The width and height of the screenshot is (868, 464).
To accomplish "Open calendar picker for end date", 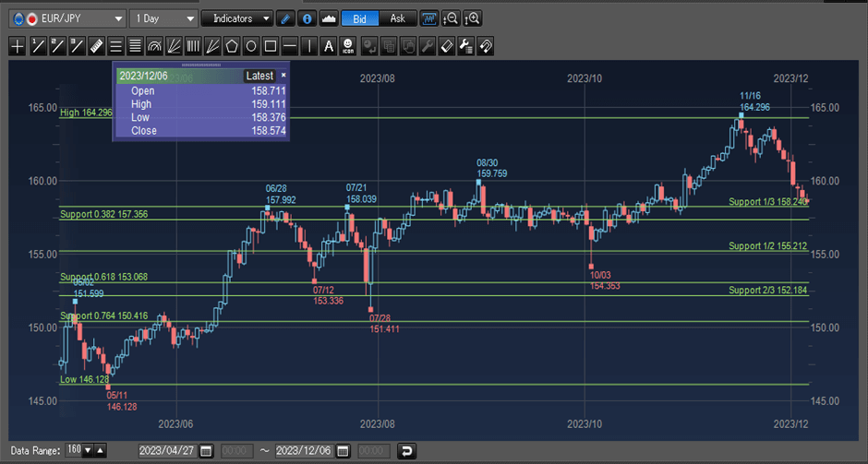I will 343,451.
